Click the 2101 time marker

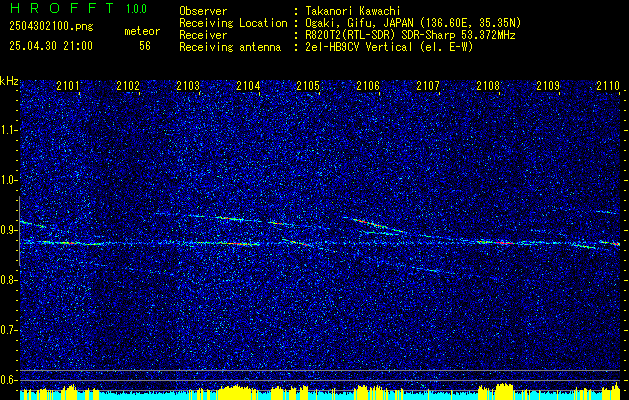click(68, 86)
